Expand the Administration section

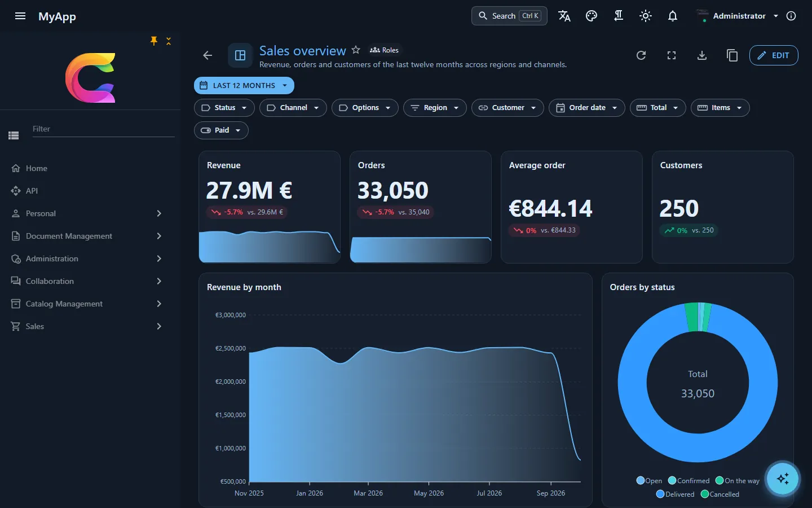pyautogui.click(x=90, y=259)
